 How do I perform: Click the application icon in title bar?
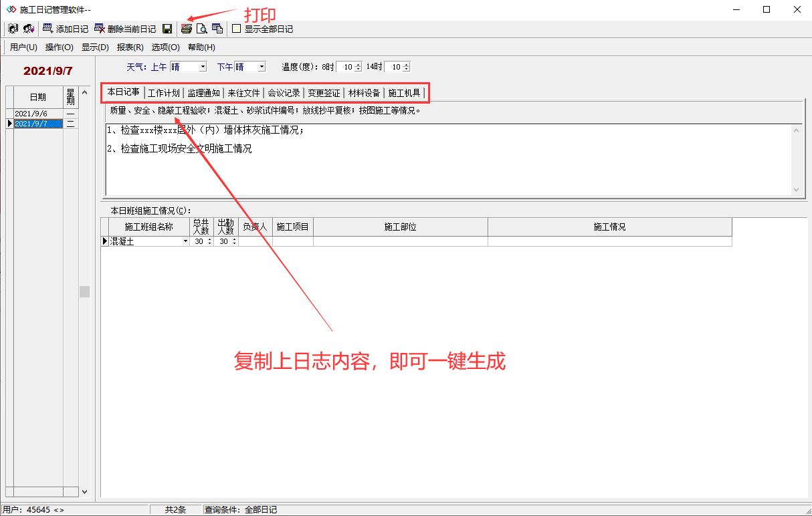pyautogui.click(x=11, y=9)
